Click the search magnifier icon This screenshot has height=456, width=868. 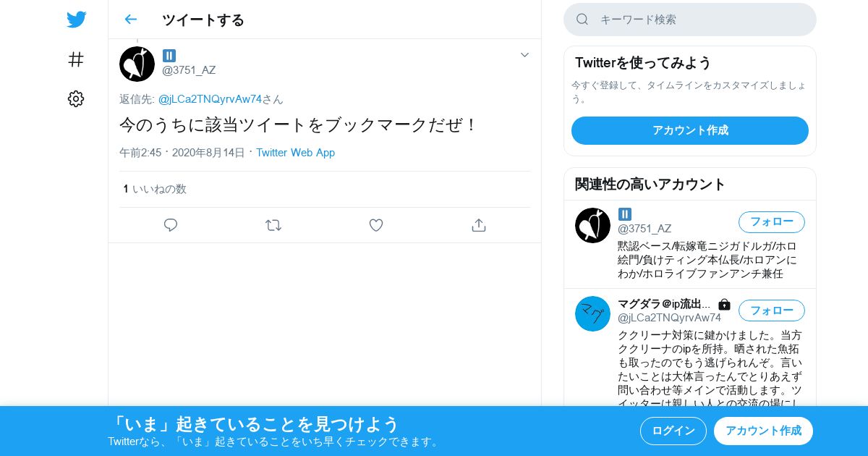click(x=582, y=20)
